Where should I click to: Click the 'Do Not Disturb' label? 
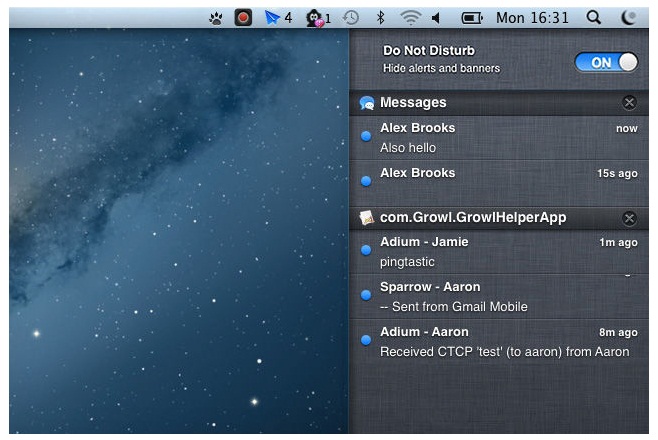[429, 51]
